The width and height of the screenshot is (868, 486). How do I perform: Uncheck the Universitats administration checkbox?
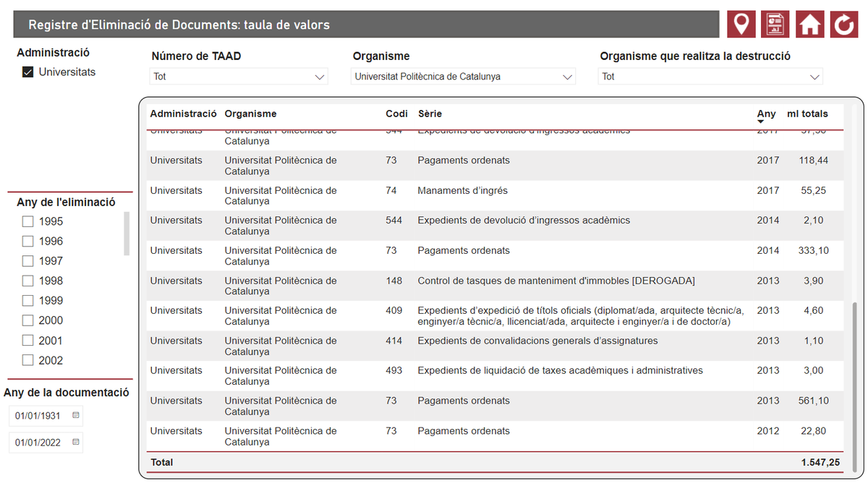28,72
